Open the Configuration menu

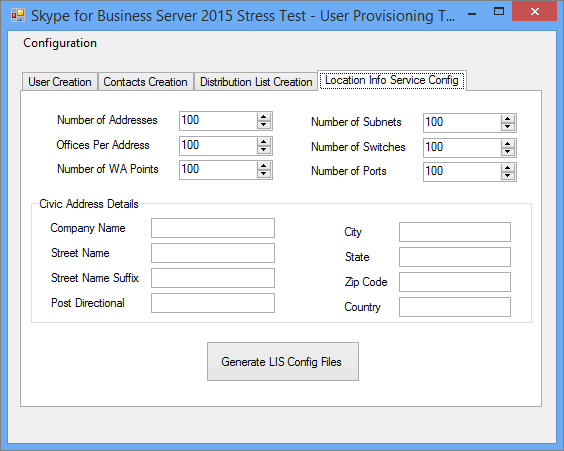tap(60, 43)
